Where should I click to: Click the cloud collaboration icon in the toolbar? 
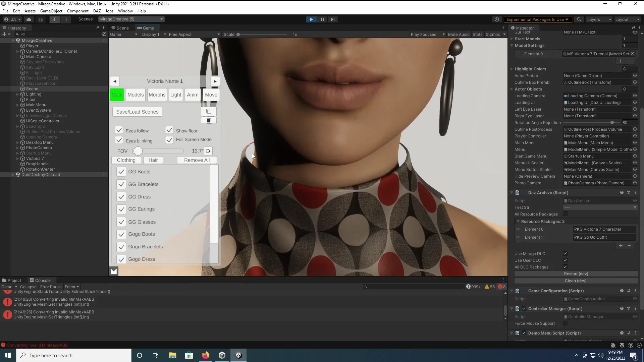point(29,19)
